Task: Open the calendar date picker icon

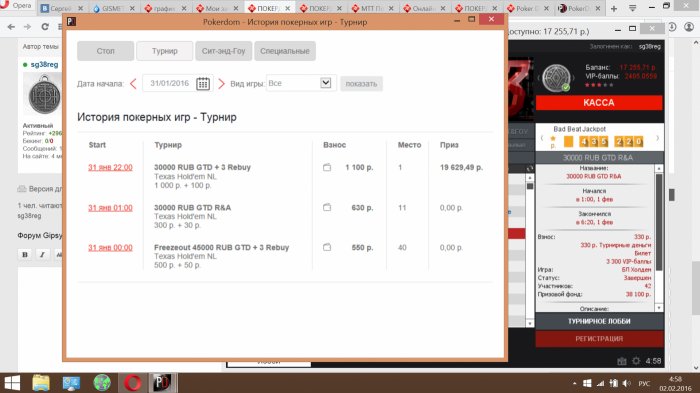Action: tap(203, 84)
